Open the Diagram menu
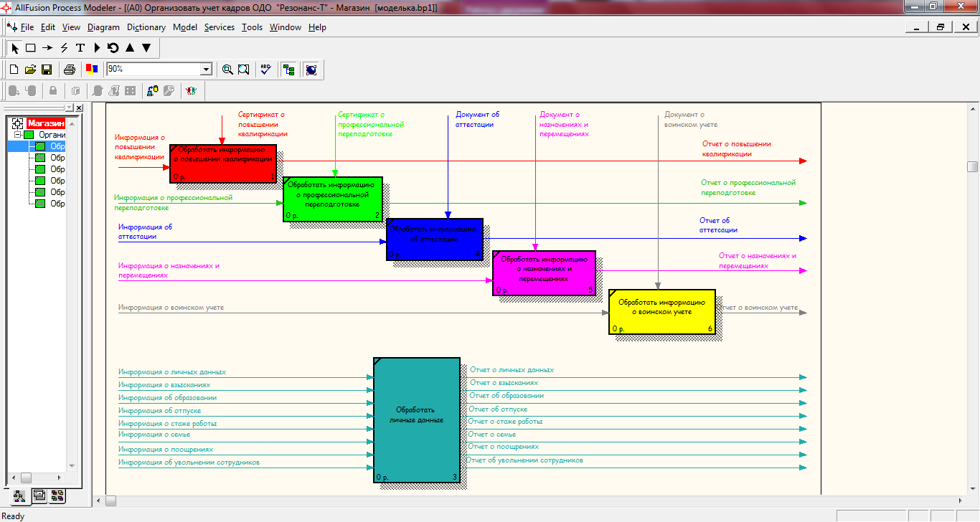The image size is (980, 522). (x=103, y=27)
